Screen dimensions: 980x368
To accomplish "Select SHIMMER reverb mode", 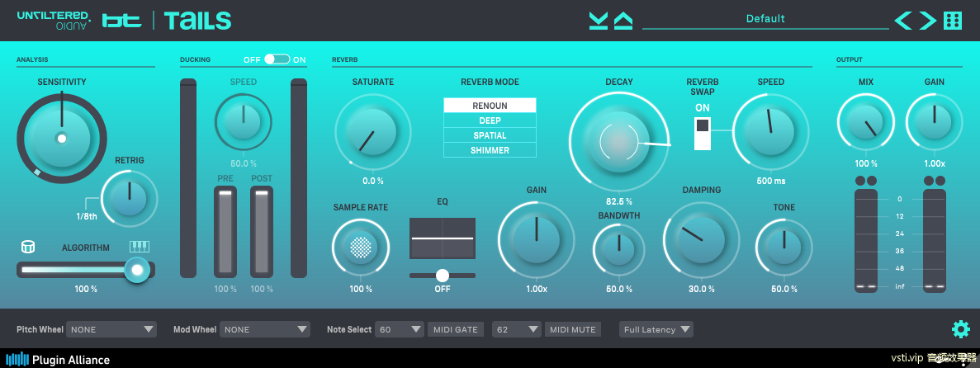I will point(490,150).
